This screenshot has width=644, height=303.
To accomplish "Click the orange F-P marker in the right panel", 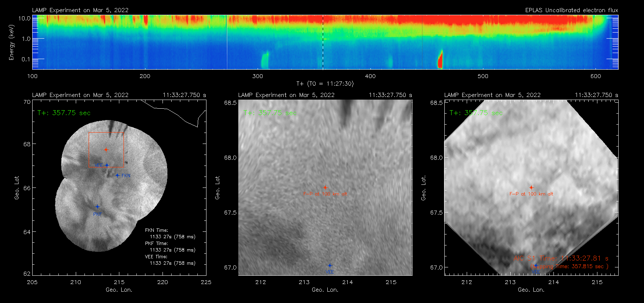I will (x=531, y=187).
